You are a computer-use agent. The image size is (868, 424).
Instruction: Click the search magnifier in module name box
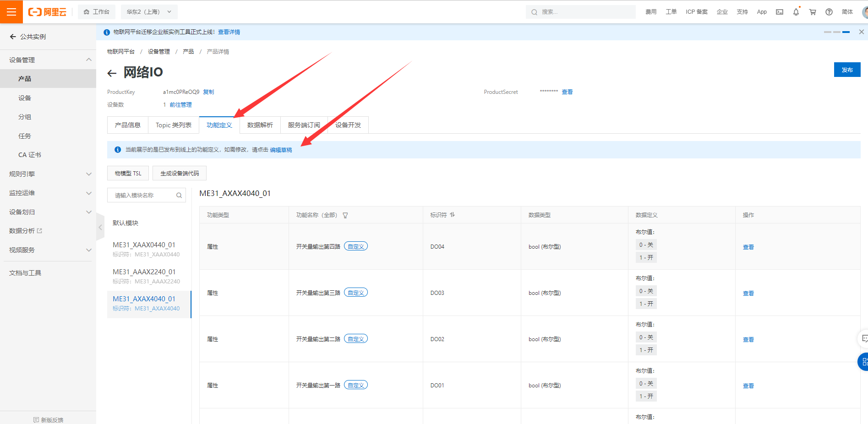179,196
